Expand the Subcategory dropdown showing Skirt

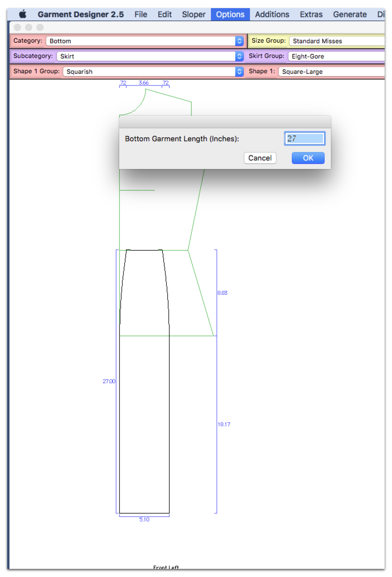[x=150, y=56]
